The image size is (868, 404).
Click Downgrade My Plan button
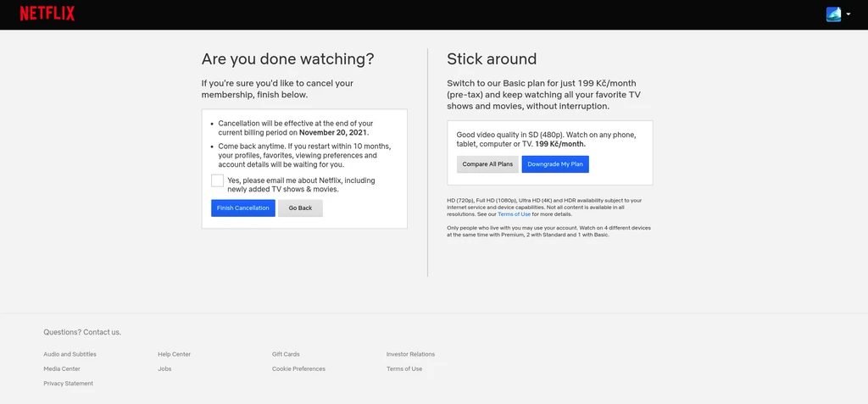tap(555, 164)
